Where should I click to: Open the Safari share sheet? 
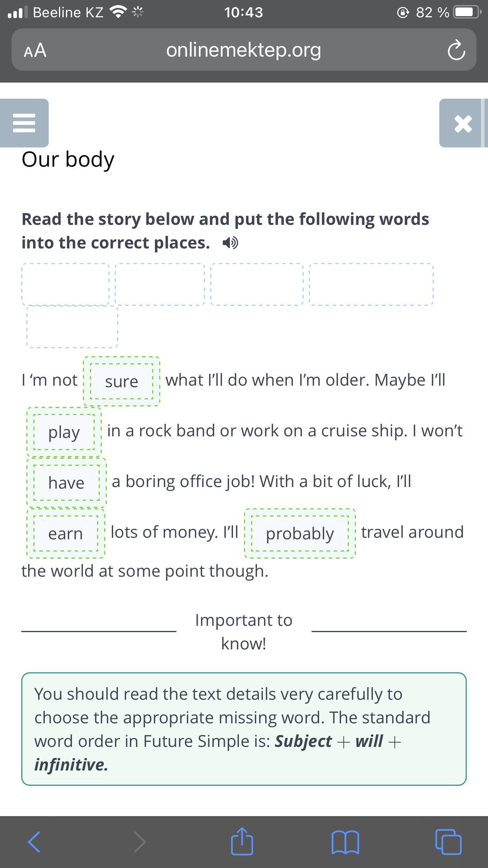click(242, 842)
